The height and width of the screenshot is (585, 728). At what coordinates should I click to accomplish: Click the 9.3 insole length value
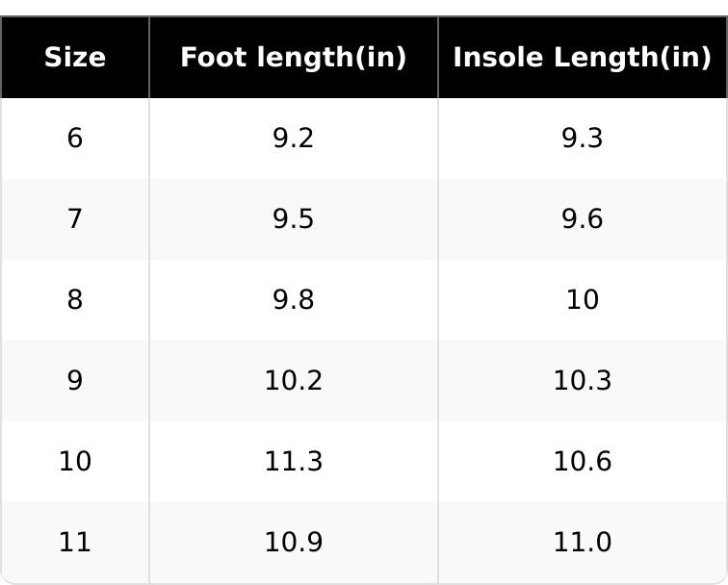582,139
